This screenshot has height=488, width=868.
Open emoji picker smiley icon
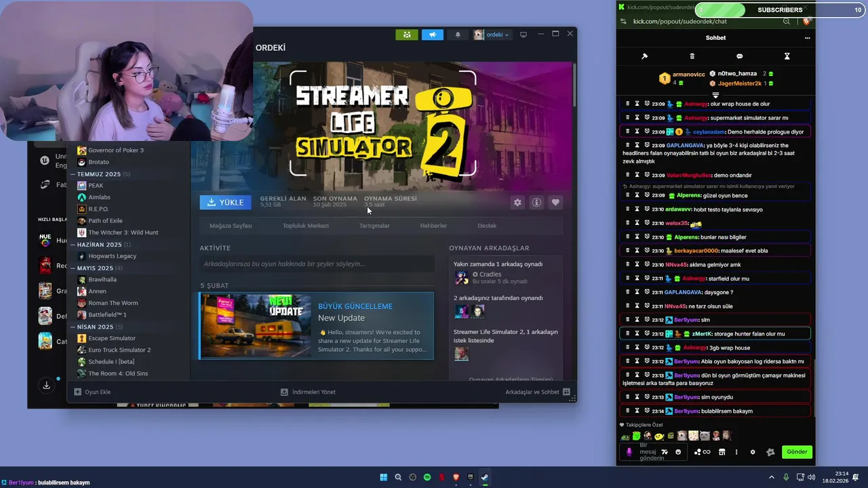678,452
